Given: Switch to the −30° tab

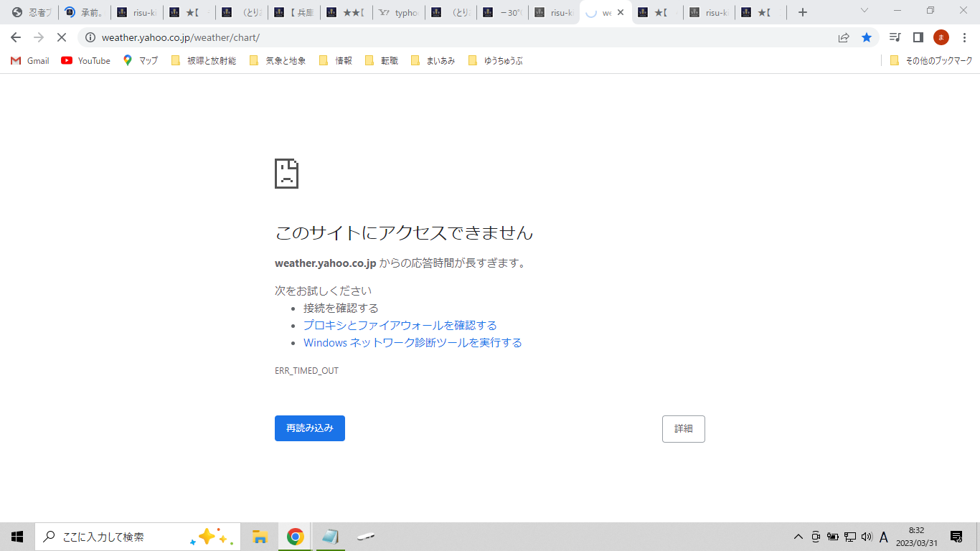Looking at the screenshot, I should (x=502, y=12).
